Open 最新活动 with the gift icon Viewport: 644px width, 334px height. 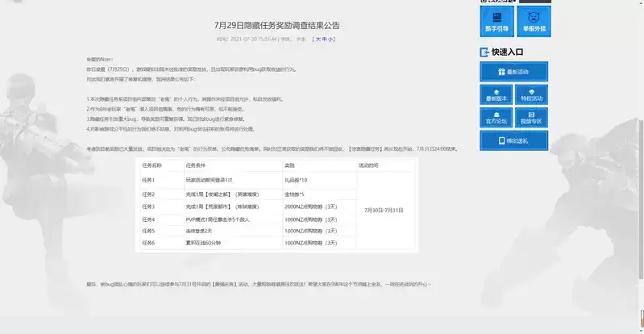[513, 72]
